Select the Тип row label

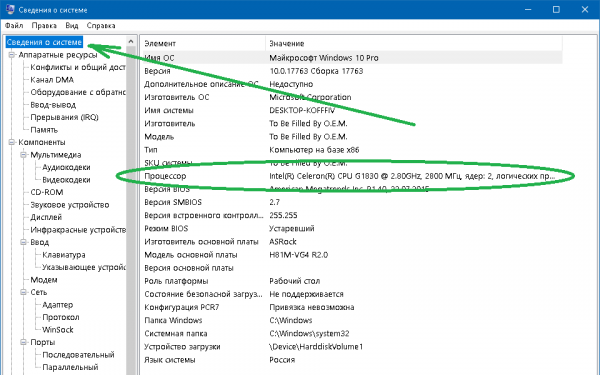151,150
